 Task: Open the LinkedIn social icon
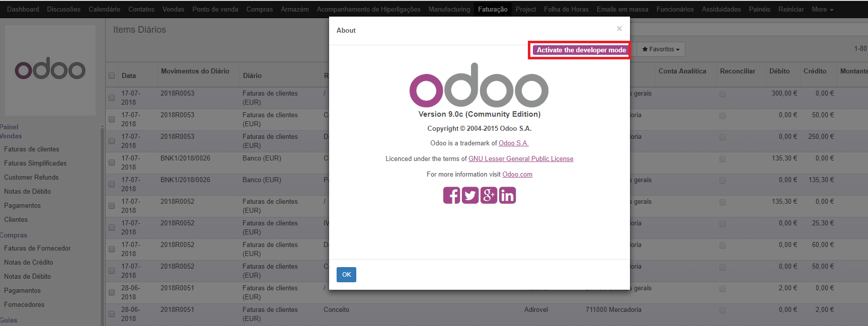[x=507, y=195]
